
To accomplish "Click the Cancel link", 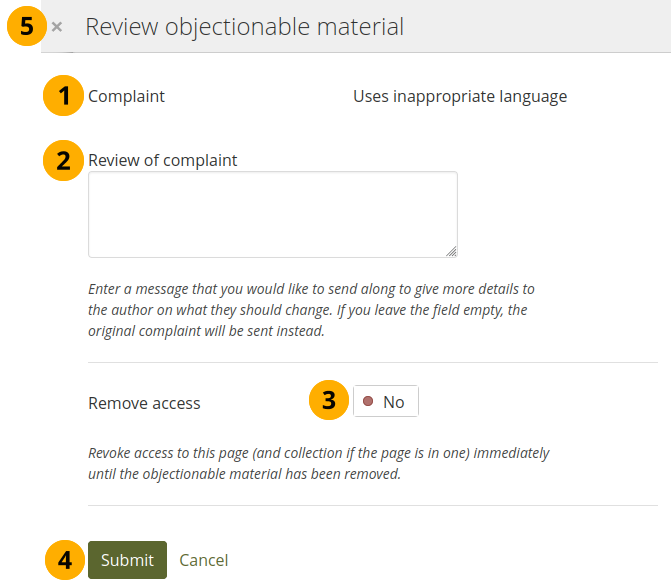I will [203, 560].
